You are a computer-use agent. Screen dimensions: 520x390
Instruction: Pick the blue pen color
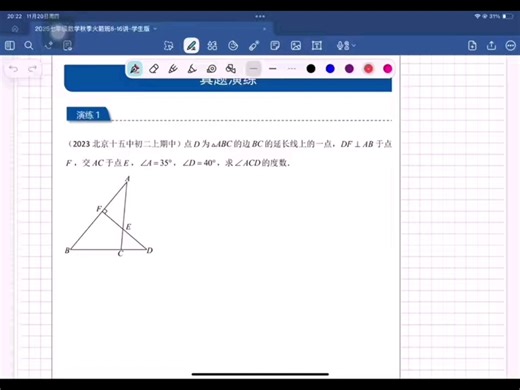click(x=330, y=69)
